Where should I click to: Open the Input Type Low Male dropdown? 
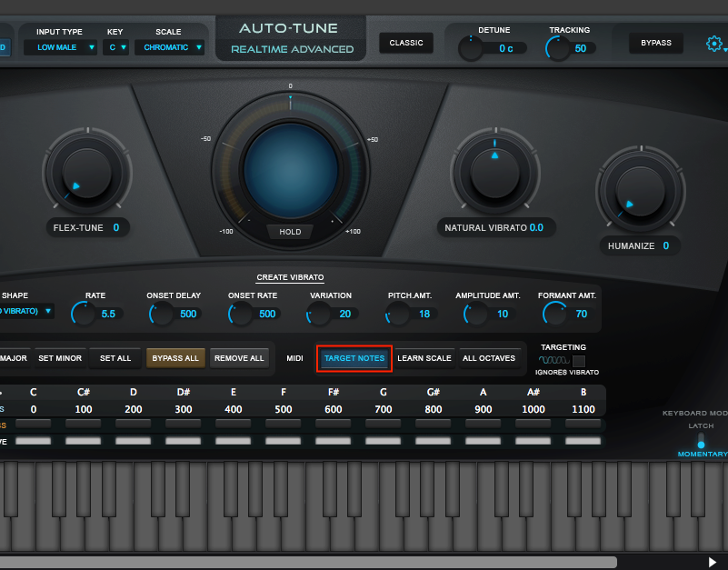click(60, 47)
